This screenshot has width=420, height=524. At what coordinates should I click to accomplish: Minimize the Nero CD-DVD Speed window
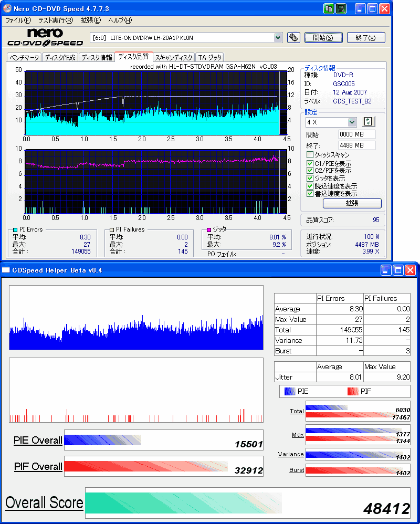[x=360, y=8]
